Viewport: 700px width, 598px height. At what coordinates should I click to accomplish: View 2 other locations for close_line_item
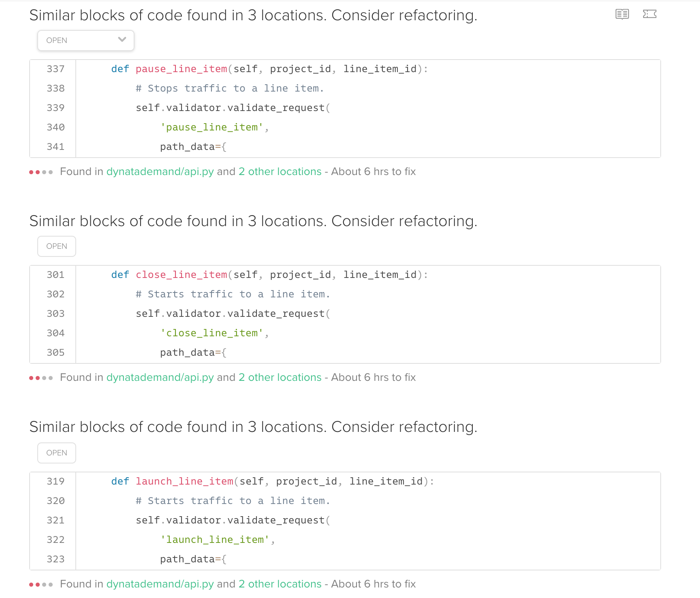280,377
